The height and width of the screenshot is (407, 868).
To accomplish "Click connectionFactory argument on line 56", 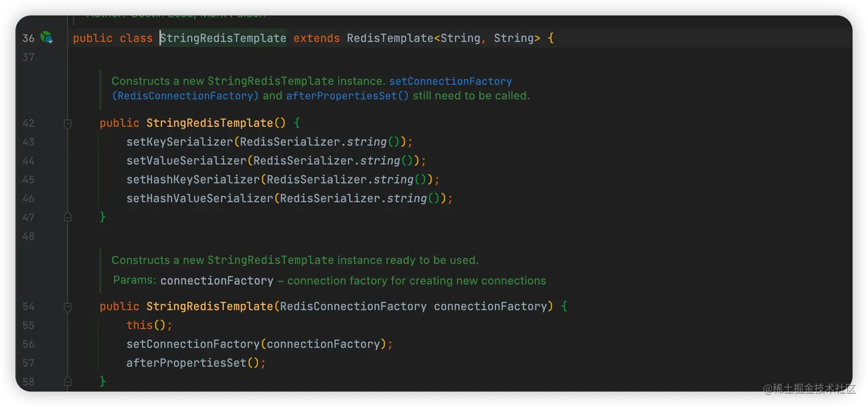I will point(323,344).
